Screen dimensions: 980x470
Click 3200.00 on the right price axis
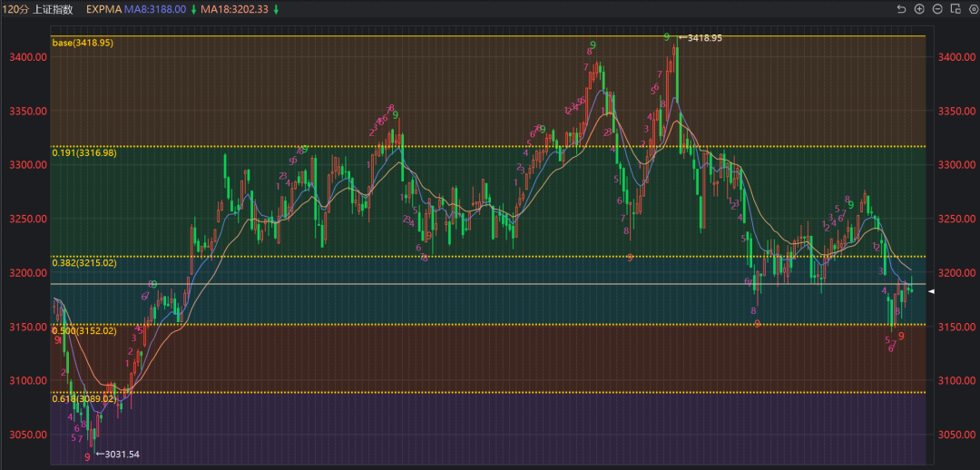[956, 273]
